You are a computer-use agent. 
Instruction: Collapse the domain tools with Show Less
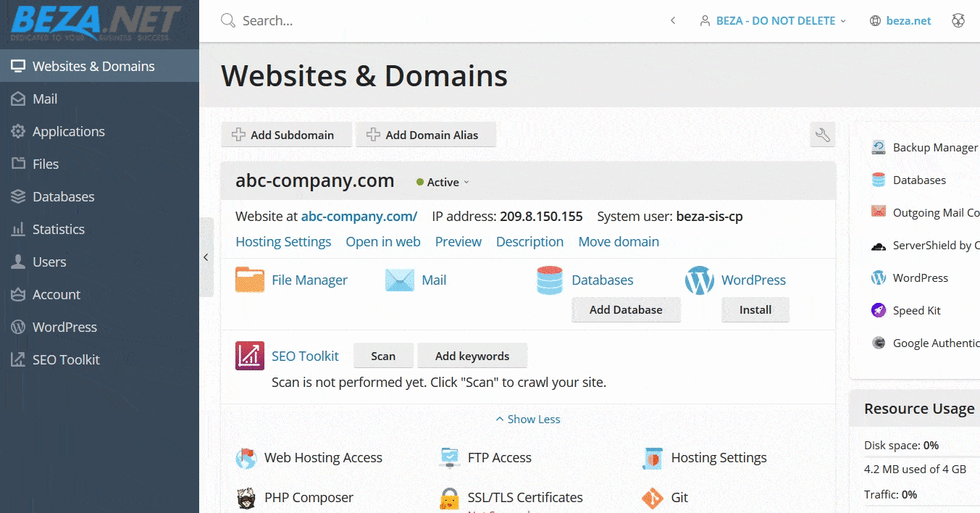coord(528,419)
